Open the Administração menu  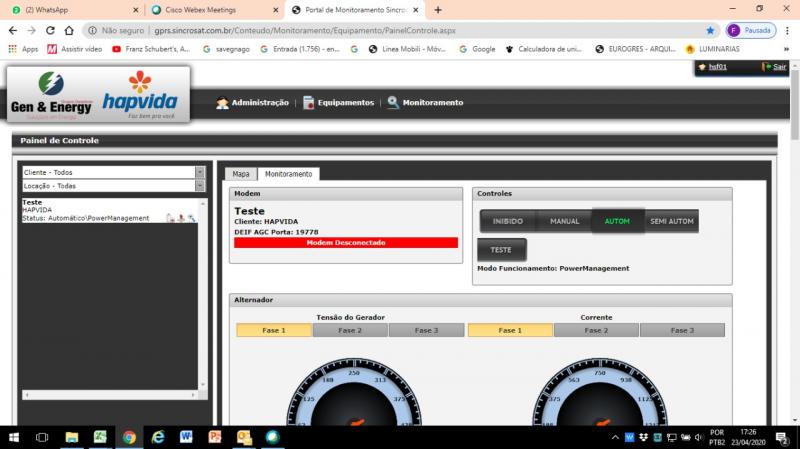pyautogui.click(x=252, y=102)
